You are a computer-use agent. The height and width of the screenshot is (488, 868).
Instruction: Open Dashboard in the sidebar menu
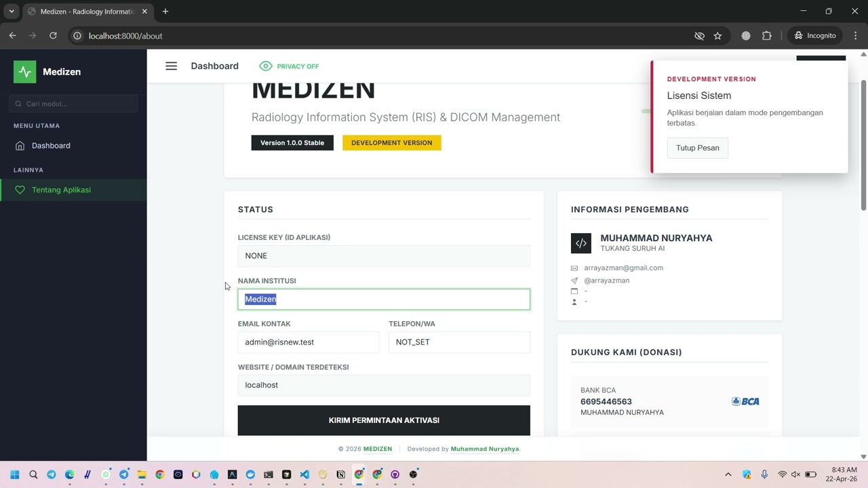click(x=73, y=146)
